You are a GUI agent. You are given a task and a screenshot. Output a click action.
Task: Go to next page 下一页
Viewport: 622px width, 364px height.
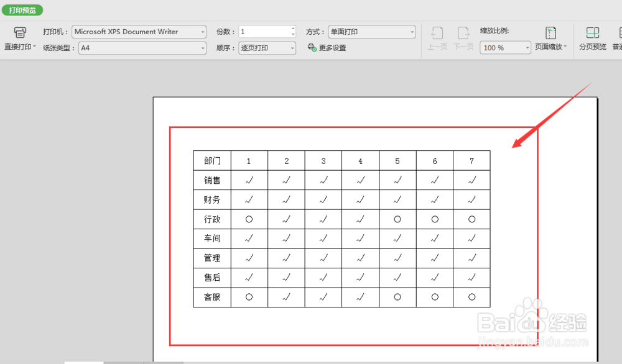[x=463, y=39]
